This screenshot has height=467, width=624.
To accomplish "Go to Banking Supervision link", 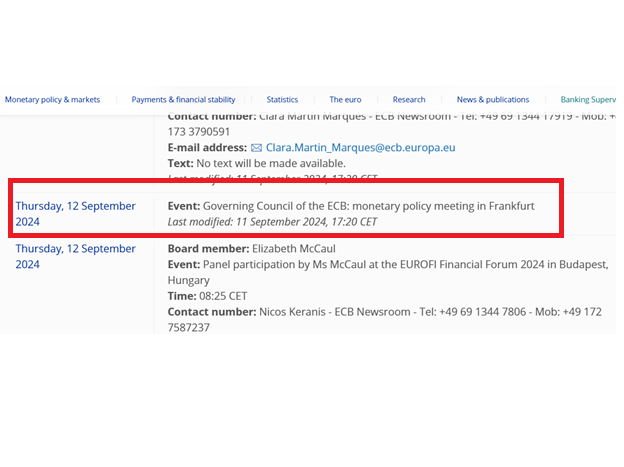I will click(x=588, y=100).
